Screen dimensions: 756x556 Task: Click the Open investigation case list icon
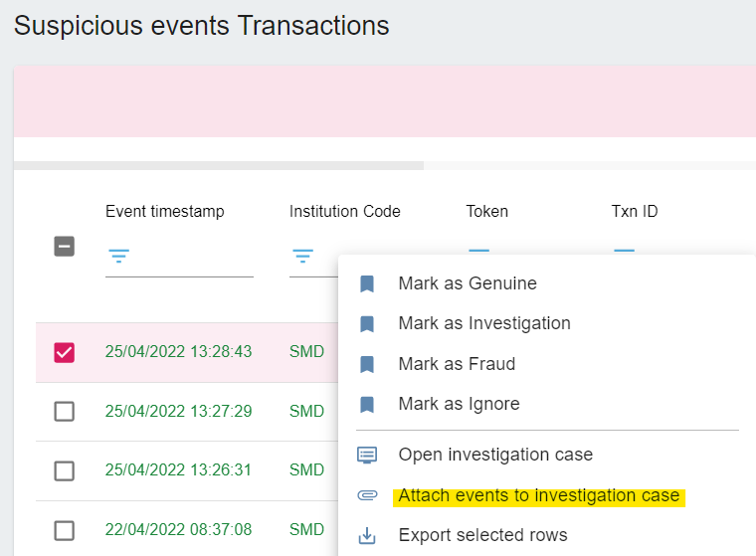click(x=367, y=455)
